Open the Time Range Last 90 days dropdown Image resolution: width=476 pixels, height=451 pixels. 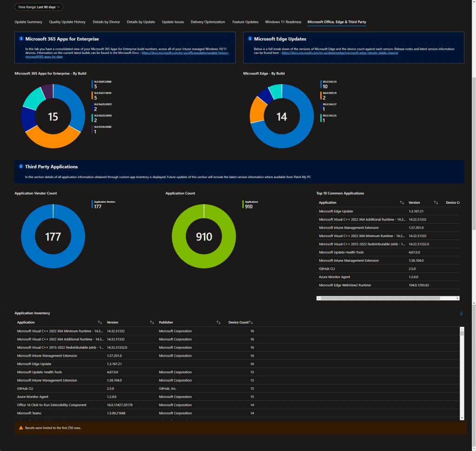point(39,7)
